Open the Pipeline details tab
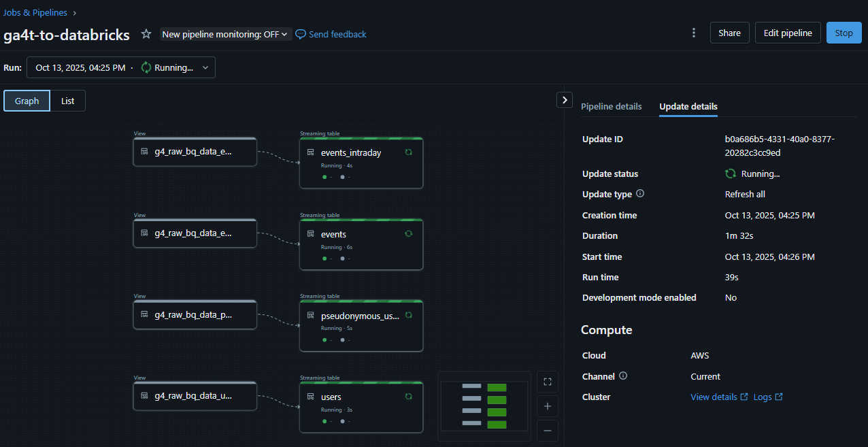This screenshot has width=868, height=447. [x=611, y=106]
